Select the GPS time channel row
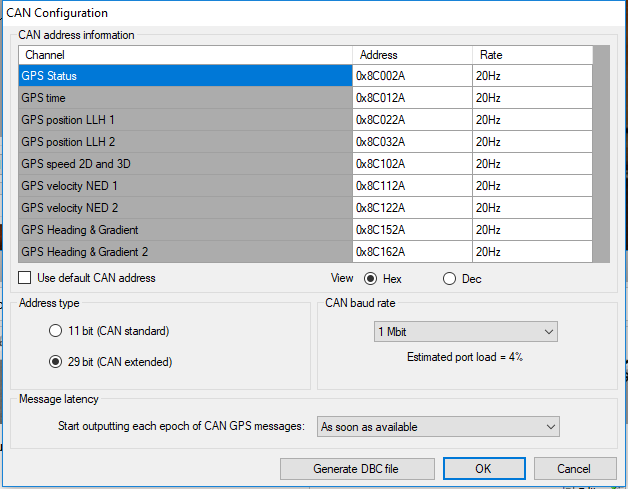This screenshot has width=628, height=489. [185, 98]
